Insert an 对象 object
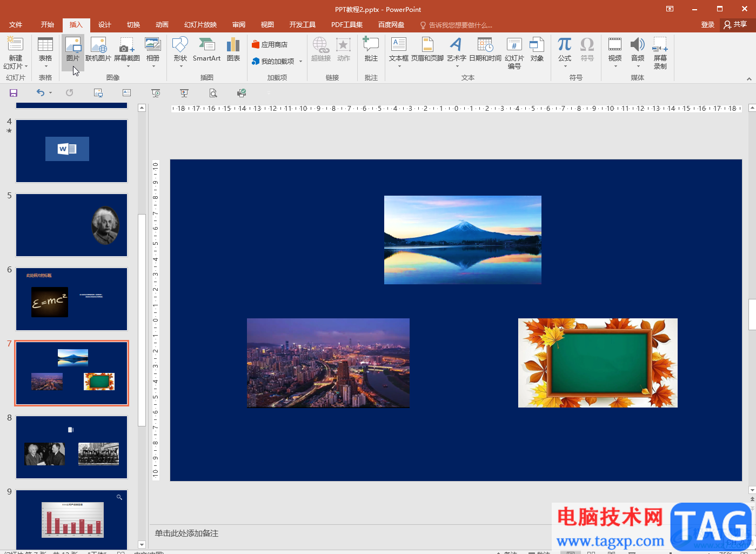756x554 pixels. 537,49
